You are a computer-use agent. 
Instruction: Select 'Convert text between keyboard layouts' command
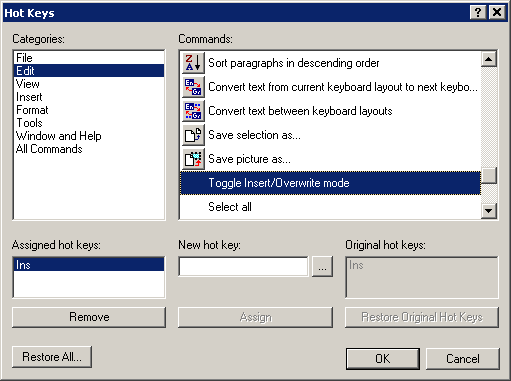pyautogui.click(x=330, y=111)
